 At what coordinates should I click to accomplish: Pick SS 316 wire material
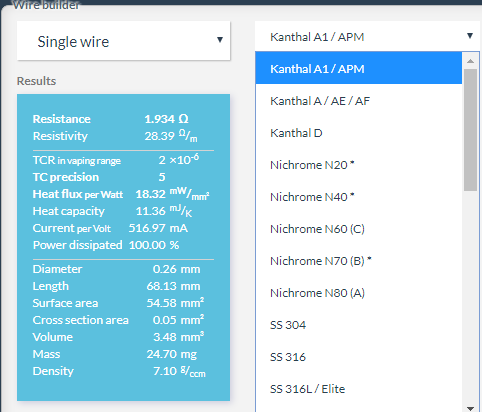pyautogui.click(x=359, y=356)
